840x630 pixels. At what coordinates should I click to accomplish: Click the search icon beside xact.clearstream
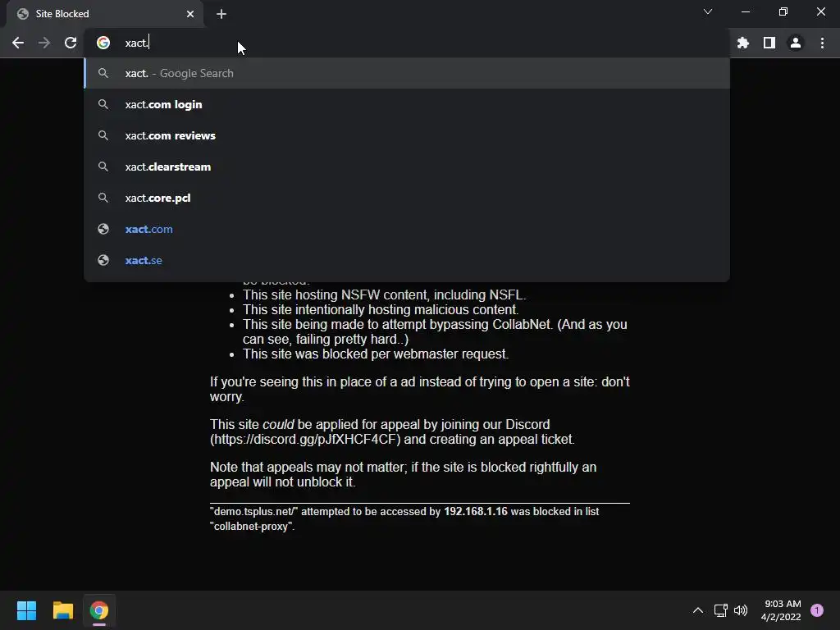click(103, 167)
